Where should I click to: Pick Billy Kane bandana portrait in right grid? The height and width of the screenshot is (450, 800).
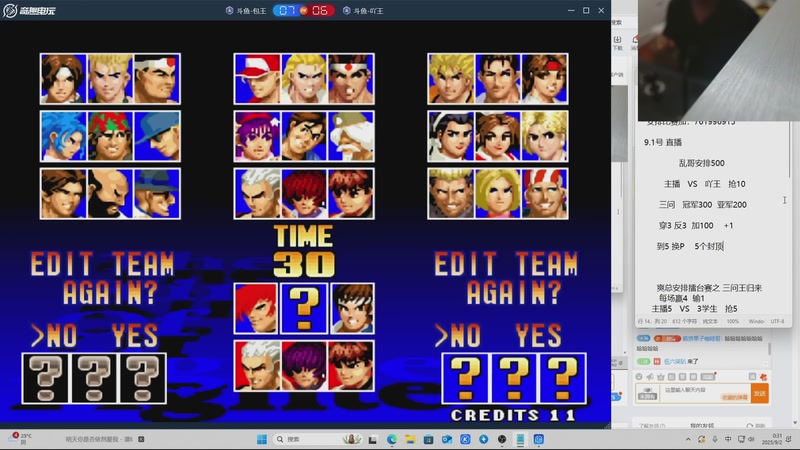(x=545, y=193)
